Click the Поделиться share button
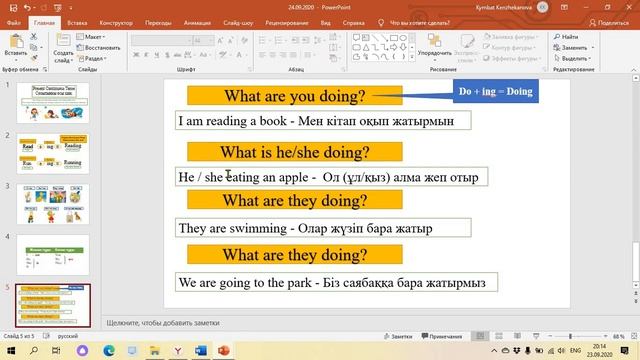This screenshot has width=640, height=360. [x=609, y=23]
